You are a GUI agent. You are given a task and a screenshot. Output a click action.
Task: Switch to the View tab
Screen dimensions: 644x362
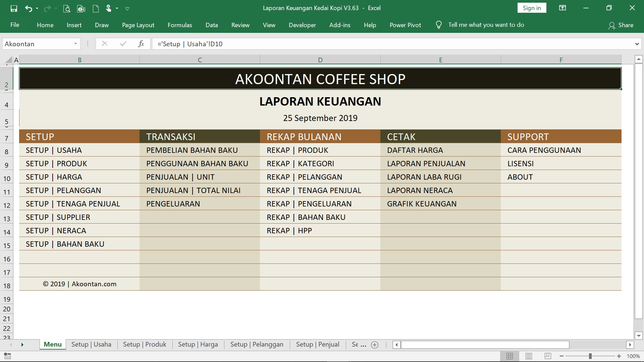coord(269,25)
